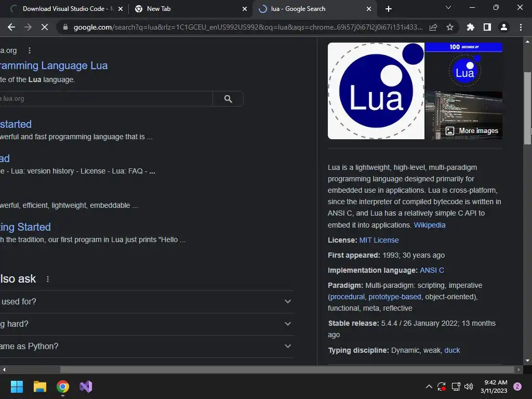The height and width of the screenshot is (399, 532).
Task: Open the duck typing link
Action: pyautogui.click(x=452, y=351)
